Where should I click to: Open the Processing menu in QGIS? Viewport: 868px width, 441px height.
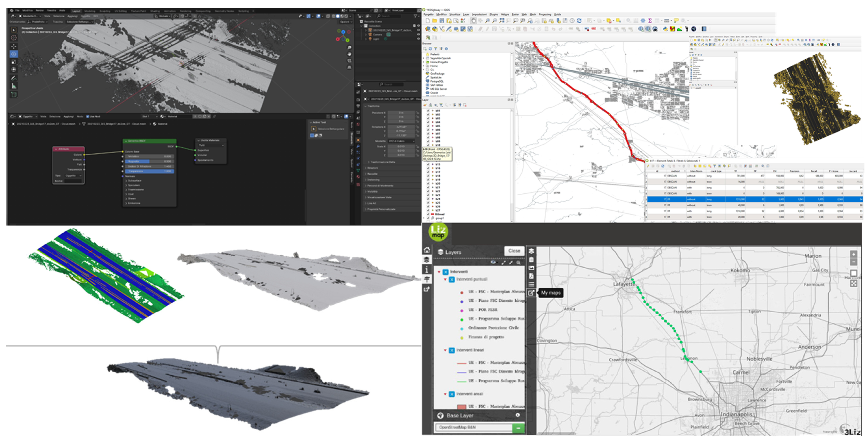click(545, 15)
